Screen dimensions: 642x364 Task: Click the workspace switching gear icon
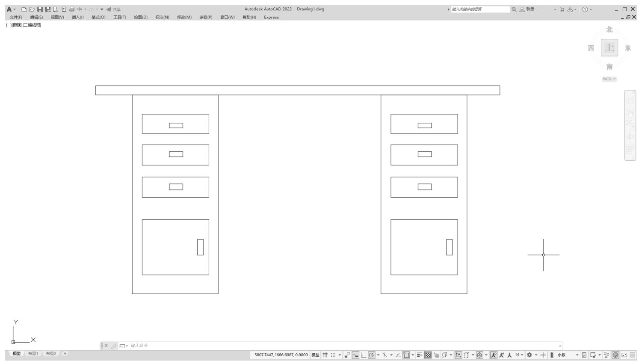click(x=530, y=355)
